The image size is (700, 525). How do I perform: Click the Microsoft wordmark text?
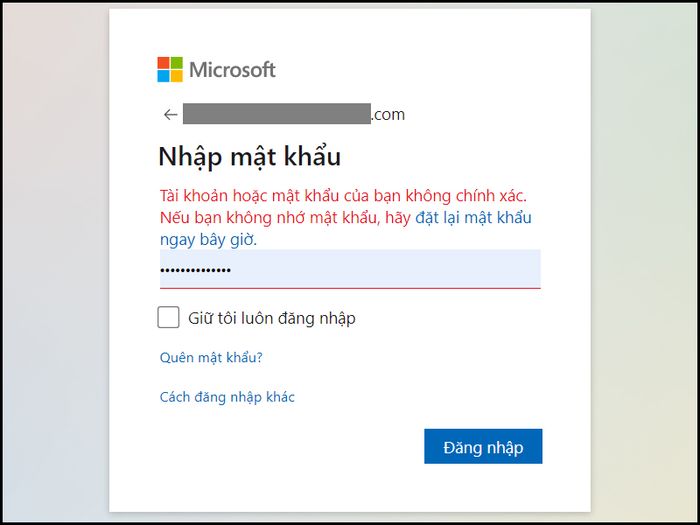(x=233, y=70)
